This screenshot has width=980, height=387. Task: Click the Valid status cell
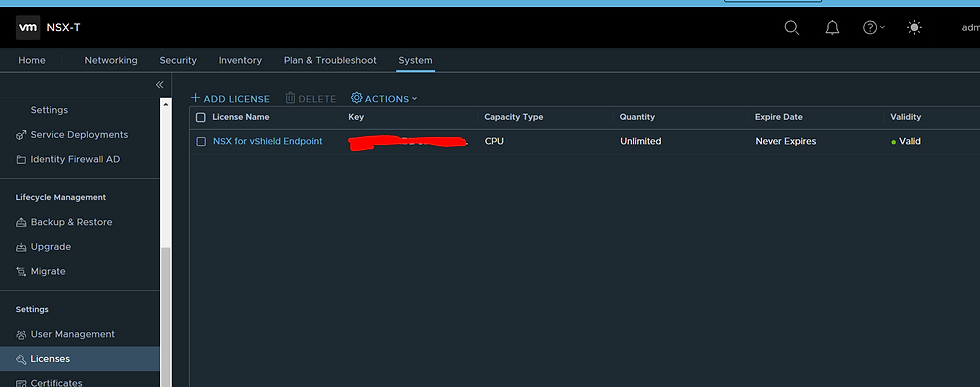click(906, 141)
